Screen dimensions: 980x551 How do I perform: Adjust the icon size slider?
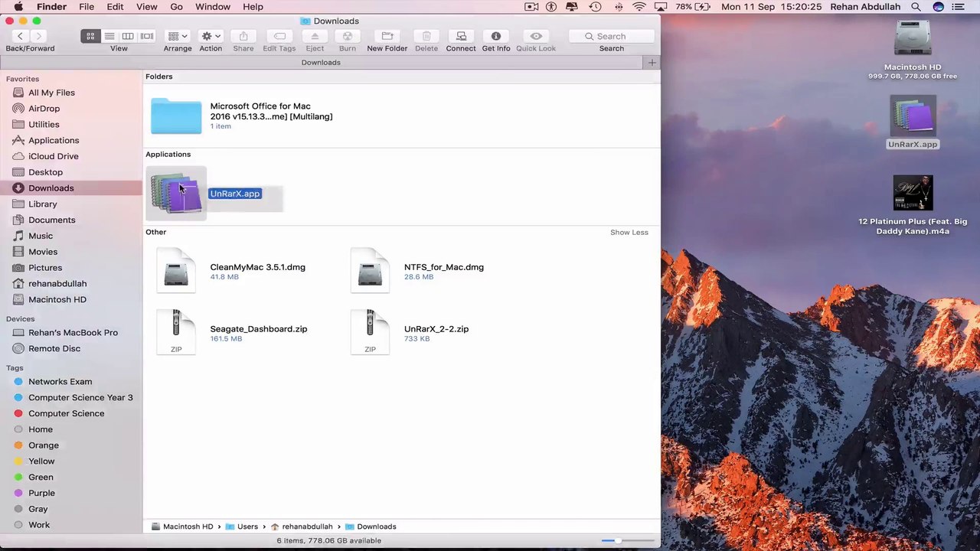click(618, 540)
